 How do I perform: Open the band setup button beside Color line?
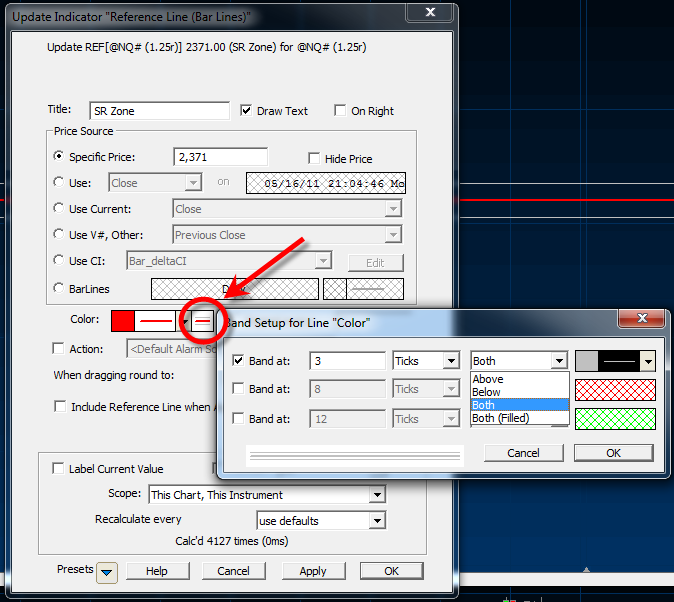[x=202, y=320]
